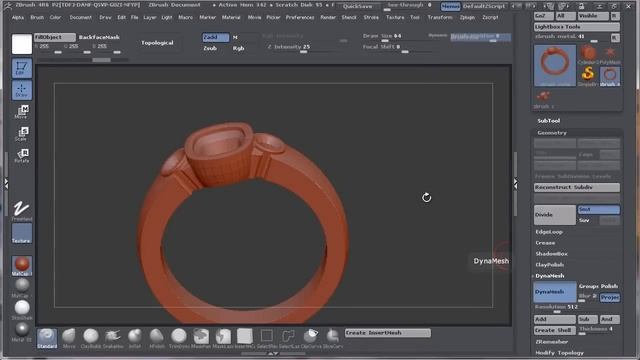Open the Document menu
Image resolution: width=640 pixels, height=360 pixels.
click(81, 18)
